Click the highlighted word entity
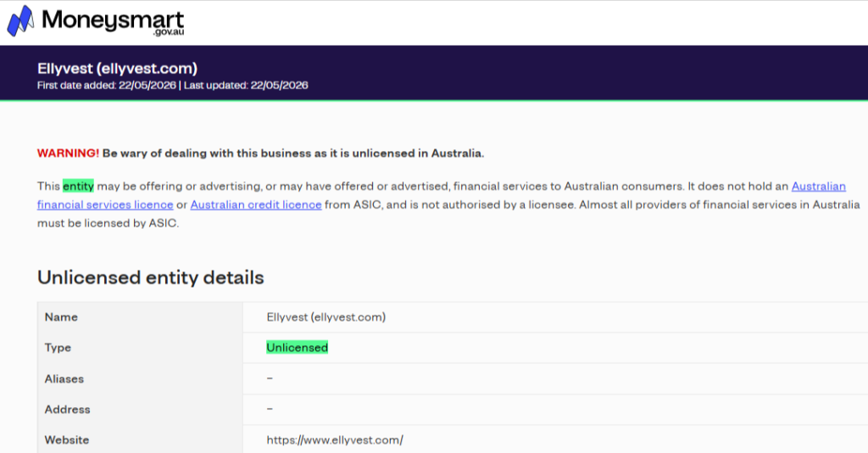Screen dimensions: 868x453 (x=78, y=186)
